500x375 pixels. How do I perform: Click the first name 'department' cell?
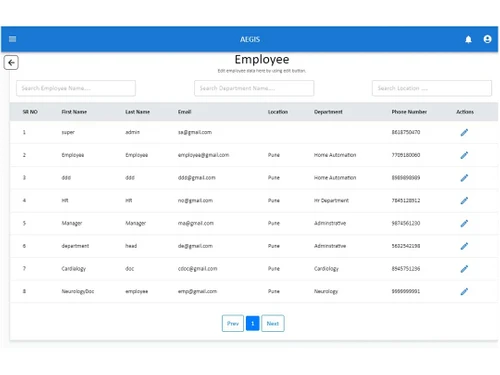[75, 246]
